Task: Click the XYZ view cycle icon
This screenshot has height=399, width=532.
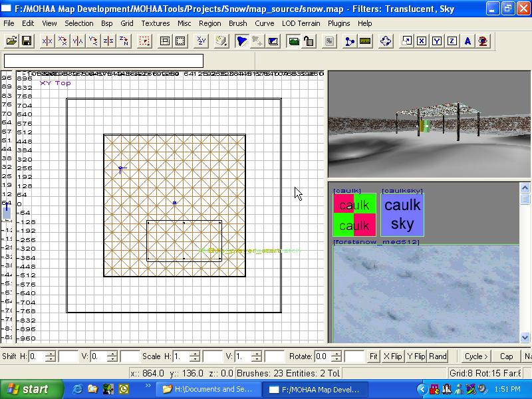Action: [x=201, y=41]
